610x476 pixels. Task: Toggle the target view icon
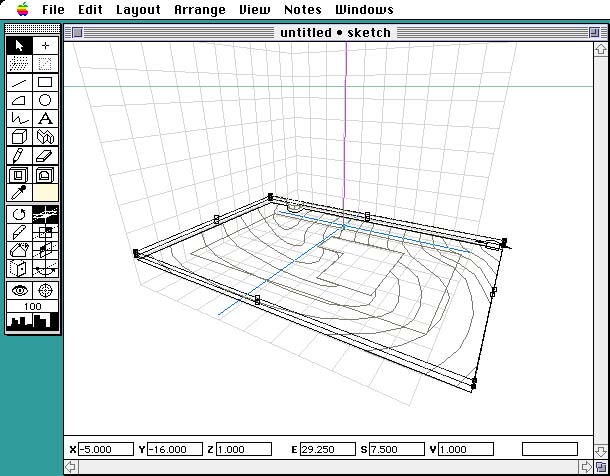tap(45, 290)
